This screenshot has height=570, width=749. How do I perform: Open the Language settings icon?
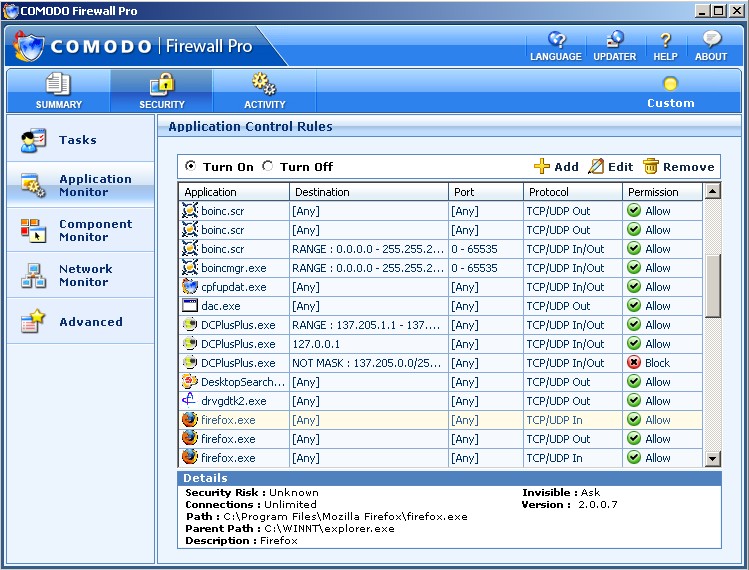556,40
